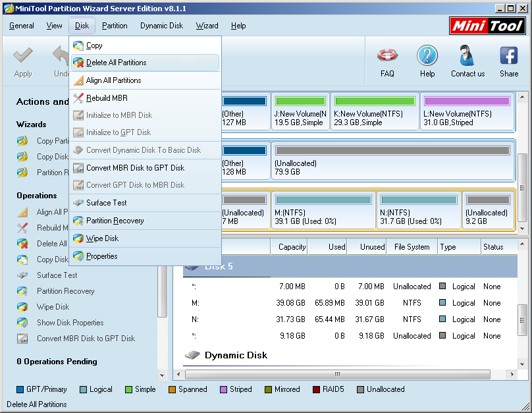532x413 pixels.
Task: Click the Capacity column header
Action: (292, 247)
